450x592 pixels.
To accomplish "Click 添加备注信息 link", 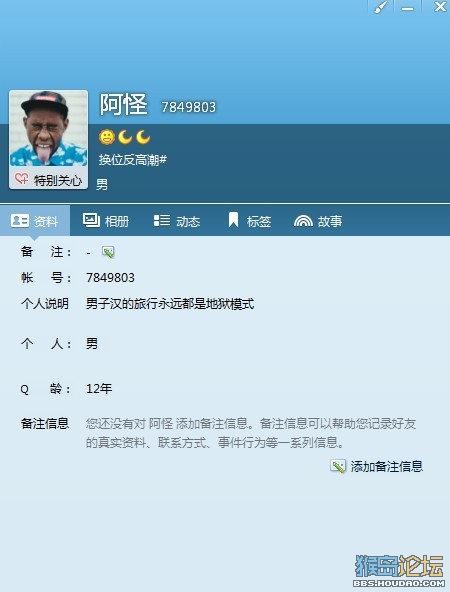I will 387,467.
